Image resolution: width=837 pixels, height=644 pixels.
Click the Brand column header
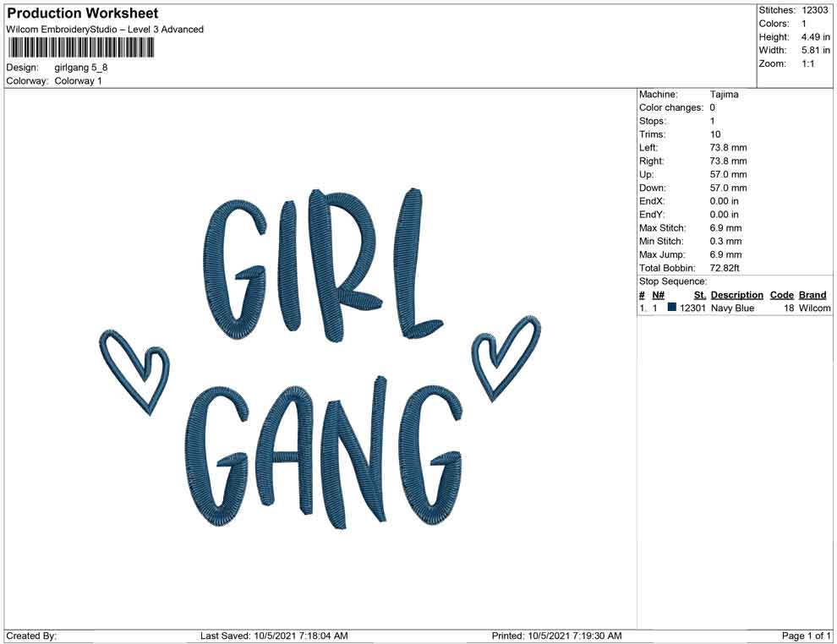point(812,295)
